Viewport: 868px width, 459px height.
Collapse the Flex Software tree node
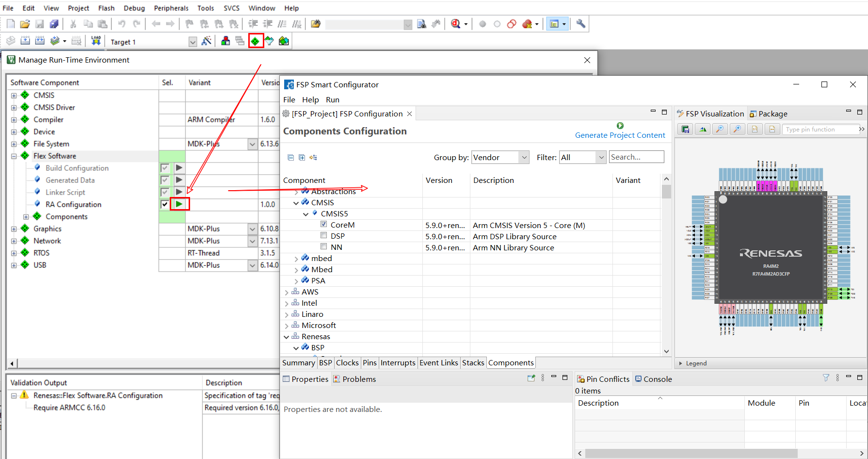[x=14, y=156]
